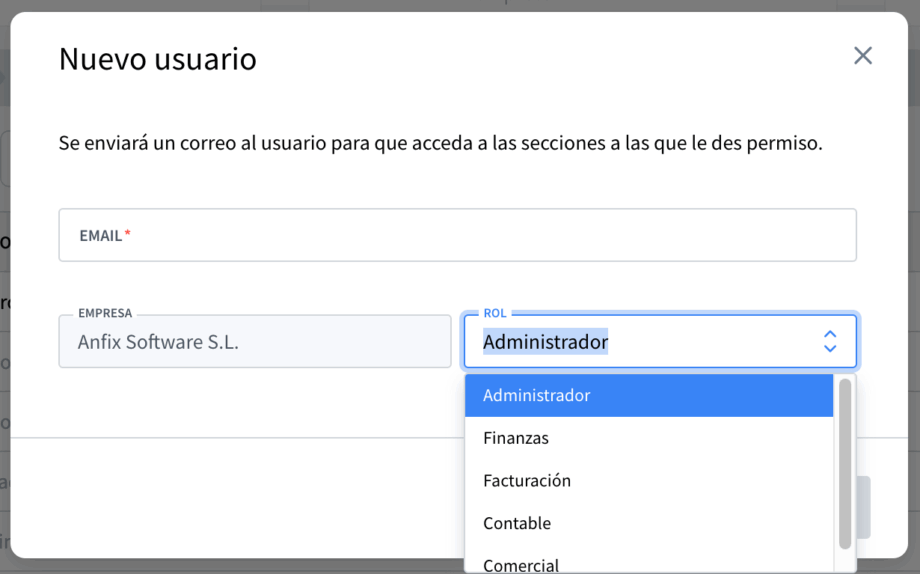Click the Anfix Software S.L. company text
Image resolution: width=920 pixels, height=574 pixels.
[158, 342]
